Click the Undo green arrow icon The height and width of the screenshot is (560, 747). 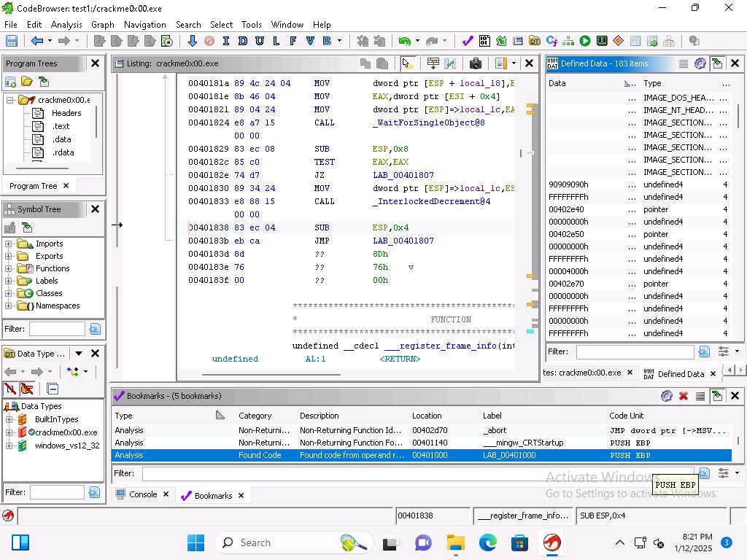coord(404,42)
